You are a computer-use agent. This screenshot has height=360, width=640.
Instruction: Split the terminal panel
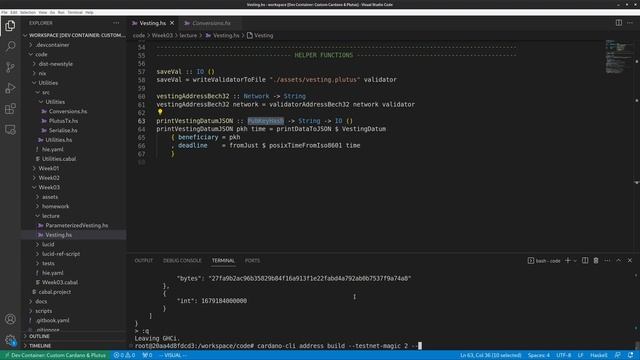[585, 260]
